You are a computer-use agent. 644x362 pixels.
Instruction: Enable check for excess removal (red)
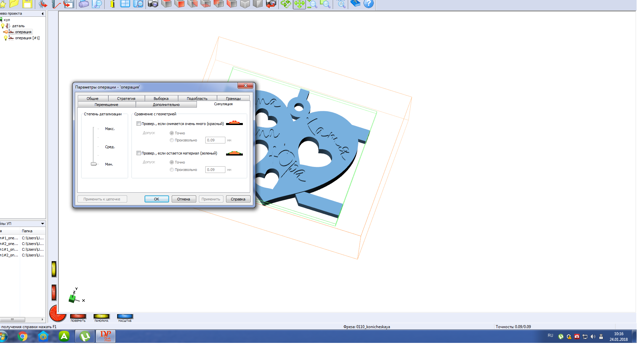[x=139, y=124]
